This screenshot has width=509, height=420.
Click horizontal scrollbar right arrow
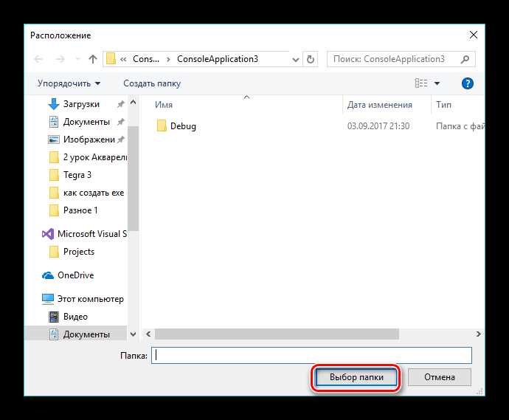[x=479, y=334]
